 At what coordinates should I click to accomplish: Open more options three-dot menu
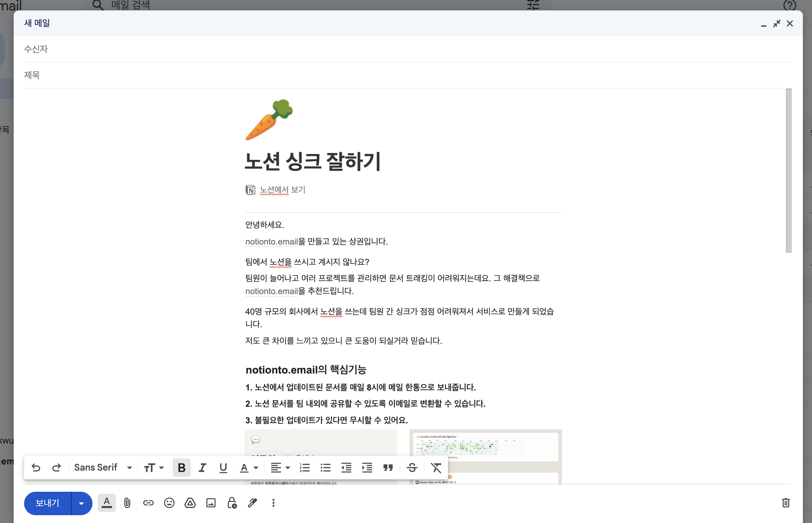(x=273, y=502)
